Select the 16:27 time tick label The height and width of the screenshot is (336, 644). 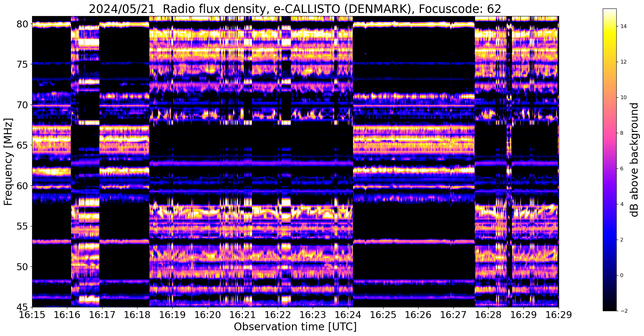[453, 315]
